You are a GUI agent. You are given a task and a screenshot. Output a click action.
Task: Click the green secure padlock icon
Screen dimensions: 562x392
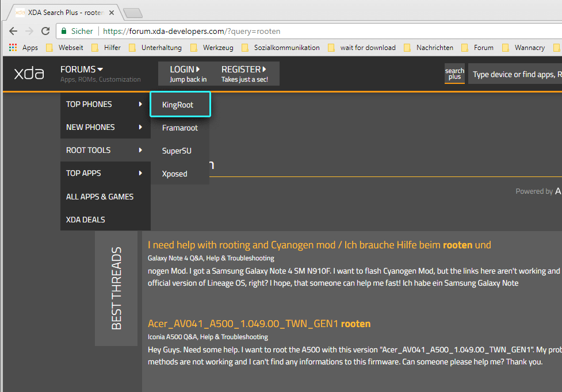coord(64,31)
